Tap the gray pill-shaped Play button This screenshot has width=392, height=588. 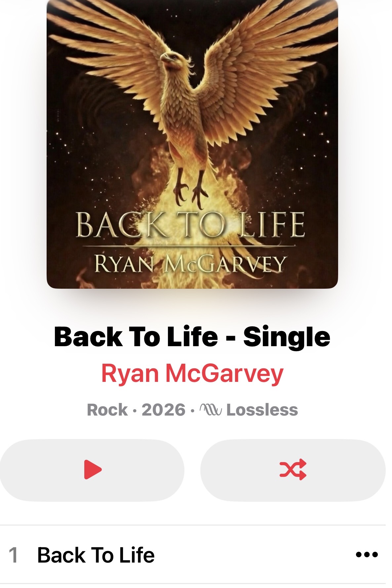click(x=92, y=470)
